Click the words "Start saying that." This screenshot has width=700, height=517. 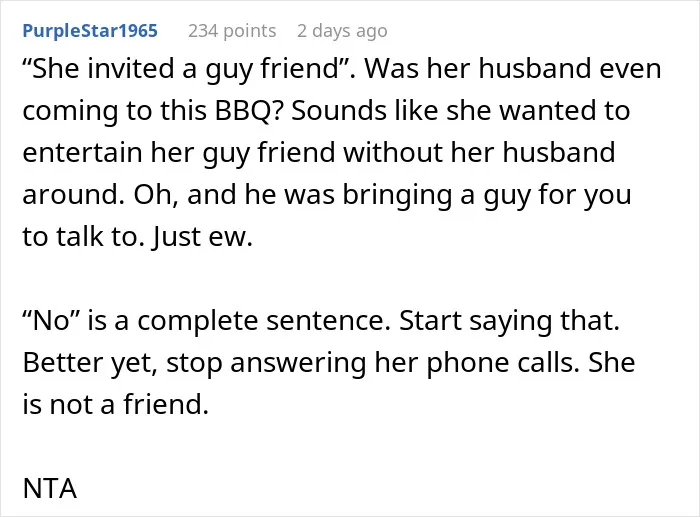[x=509, y=321]
